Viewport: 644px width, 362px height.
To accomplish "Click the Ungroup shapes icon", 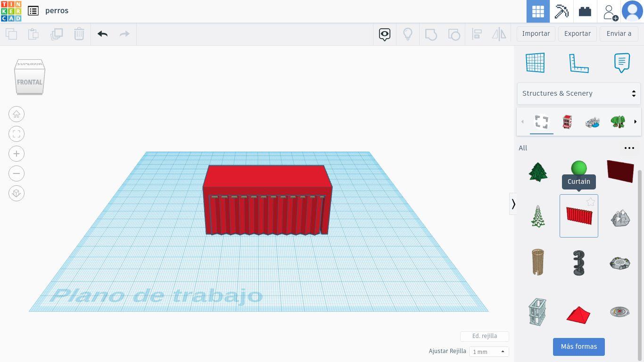I will tap(454, 34).
